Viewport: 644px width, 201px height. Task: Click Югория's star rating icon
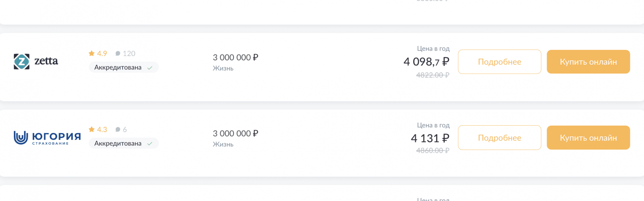[92, 129]
